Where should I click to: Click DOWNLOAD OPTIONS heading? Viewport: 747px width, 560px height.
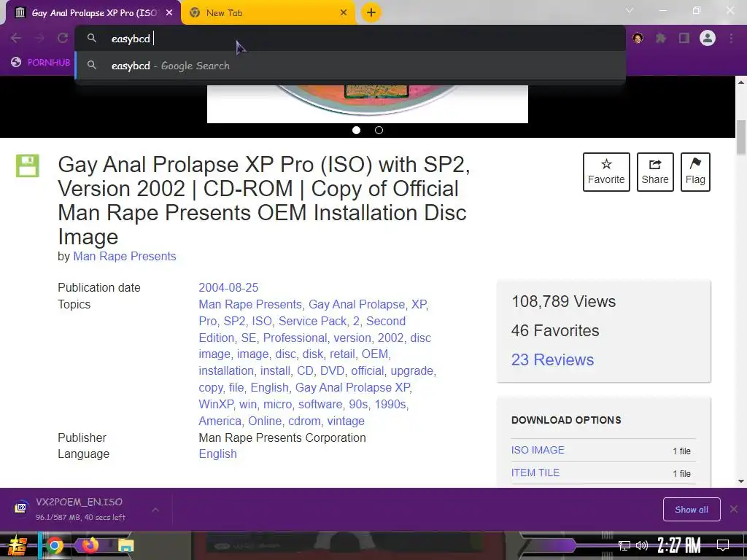pos(566,420)
